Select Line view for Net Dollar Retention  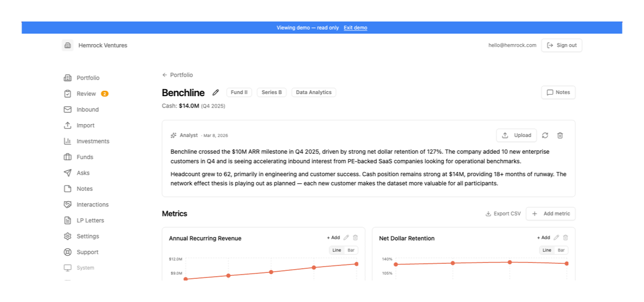[x=547, y=250]
